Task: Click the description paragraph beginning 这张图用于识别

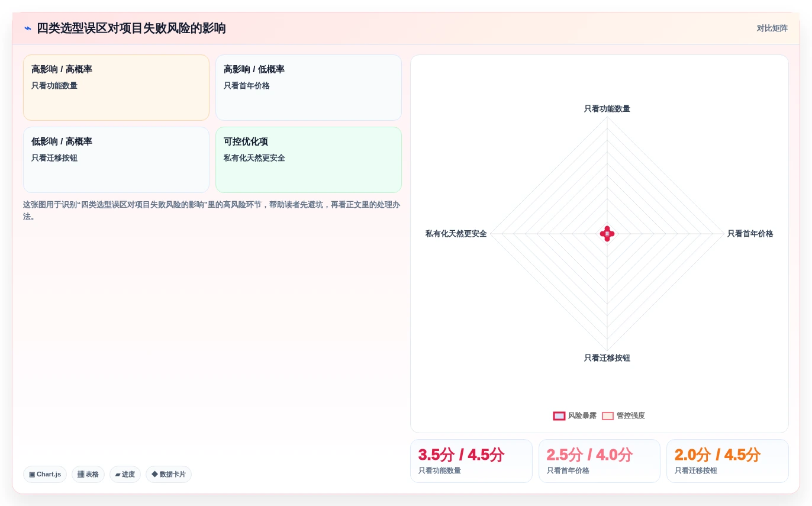Action: tap(212, 211)
